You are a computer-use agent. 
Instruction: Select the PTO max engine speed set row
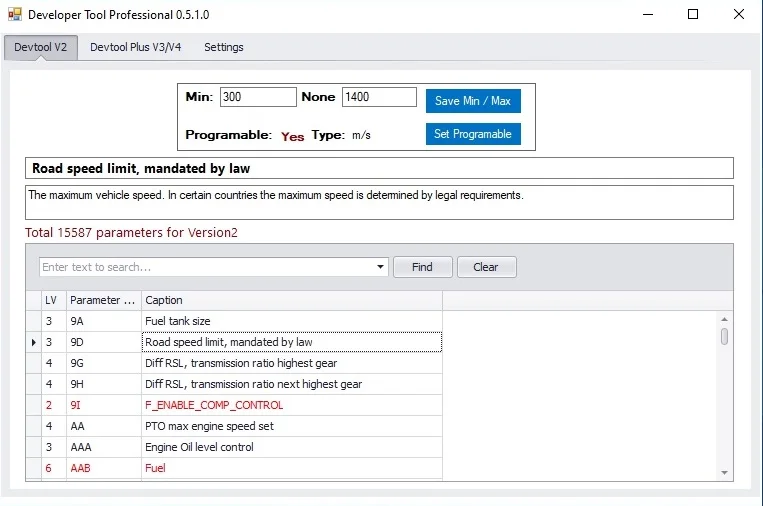click(234, 426)
